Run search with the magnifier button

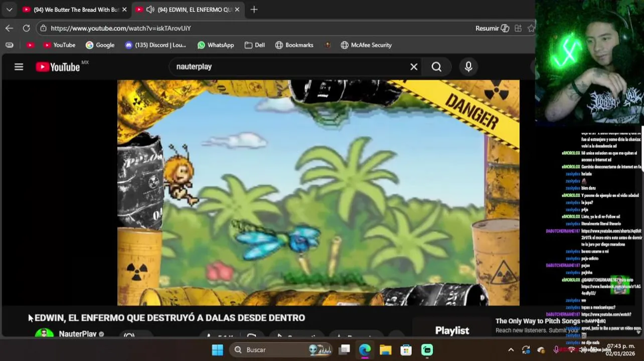point(437,67)
